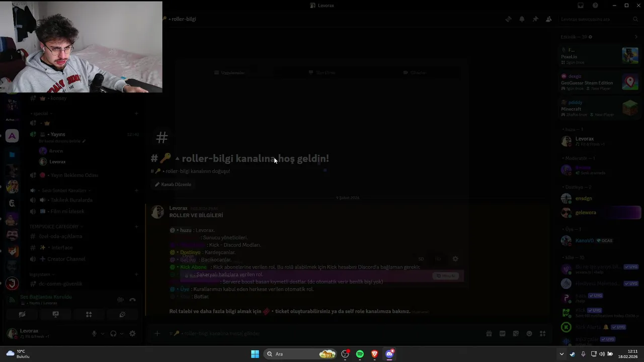This screenshot has height=362, width=644.
Task: Open user settings gear icon
Action: click(132, 333)
